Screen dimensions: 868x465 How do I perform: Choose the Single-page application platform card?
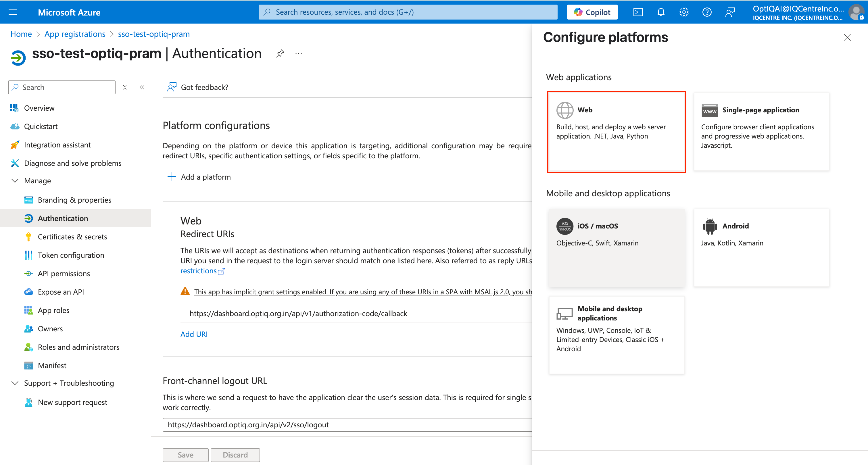pyautogui.click(x=761, y=132)
